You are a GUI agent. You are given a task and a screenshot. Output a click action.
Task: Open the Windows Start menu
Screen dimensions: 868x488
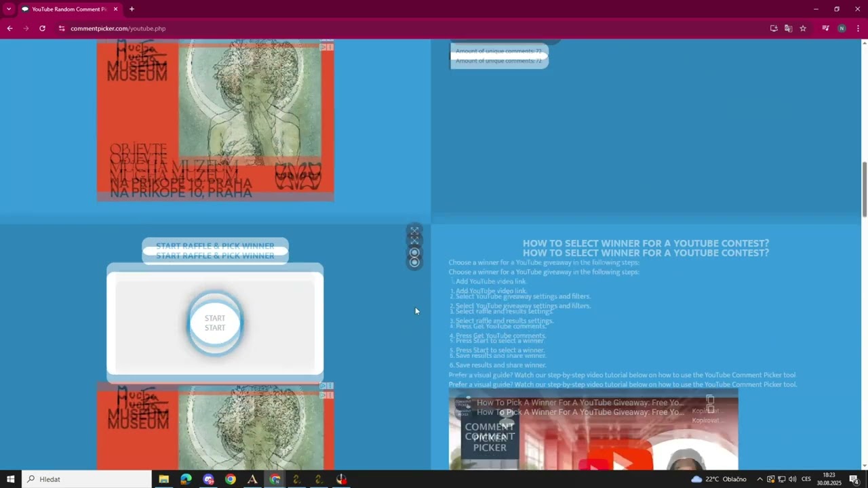(11, 479)
